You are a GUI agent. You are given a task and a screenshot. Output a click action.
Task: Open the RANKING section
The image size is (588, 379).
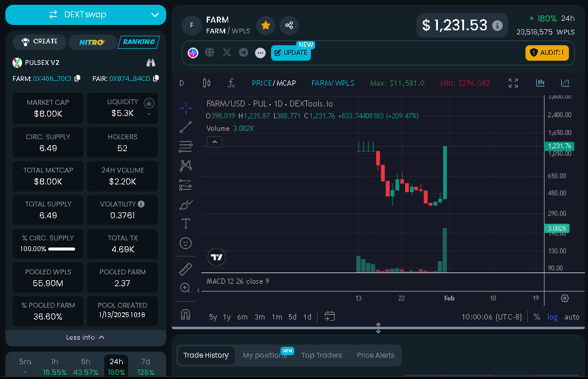click(x=139, y=42)
